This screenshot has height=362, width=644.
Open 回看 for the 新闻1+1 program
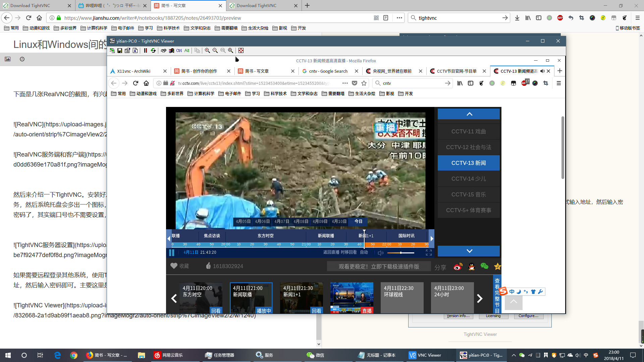pyautogui.click(x=317, y=310)
